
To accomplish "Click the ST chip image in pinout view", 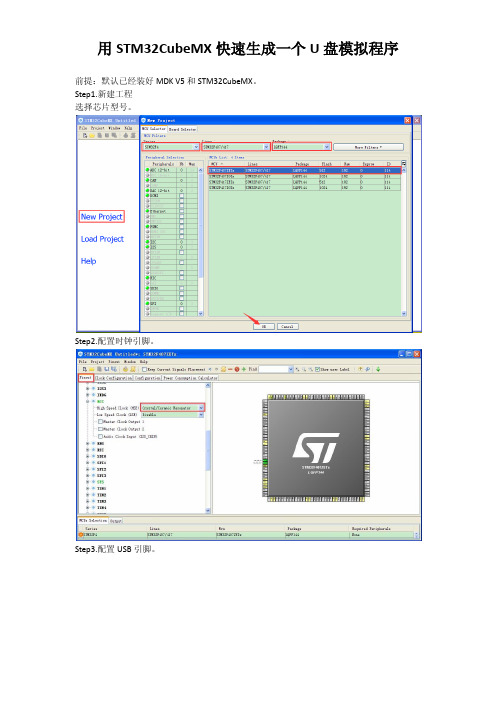I will coord(316,447).
